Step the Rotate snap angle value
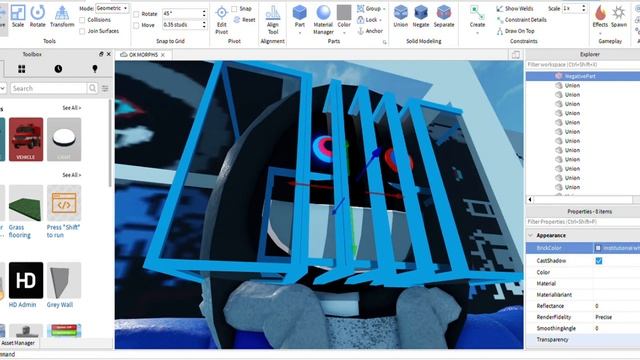 pyautogui.click(x=204, y=13)
